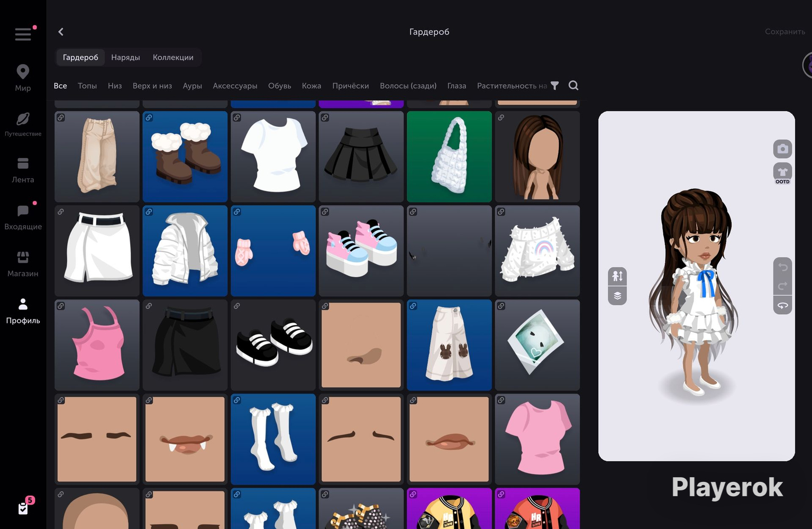Image resolution: width=812 pixels, height=529 pixels.
Task: Open the OOTD shirt icon
Action: pos(782,172)
